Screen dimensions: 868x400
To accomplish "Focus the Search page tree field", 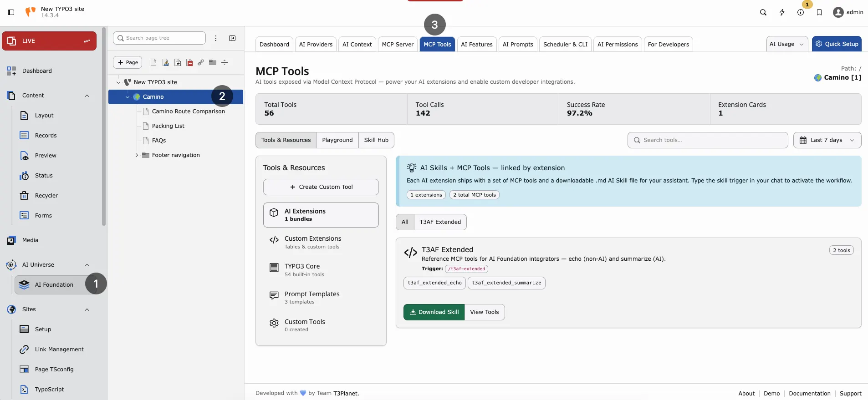I will pos(159,38).
